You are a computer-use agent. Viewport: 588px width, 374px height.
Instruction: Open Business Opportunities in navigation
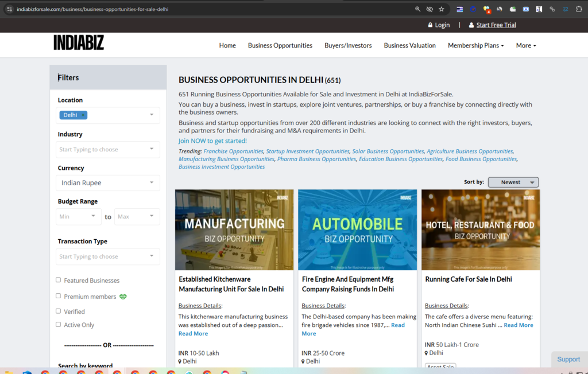tap(280, 45)
